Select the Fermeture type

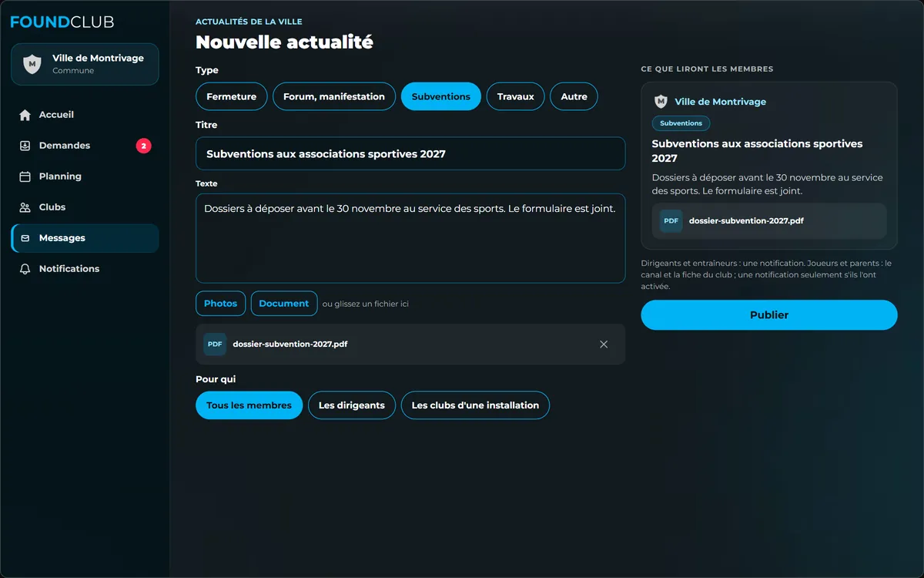(x=232, y=96)
